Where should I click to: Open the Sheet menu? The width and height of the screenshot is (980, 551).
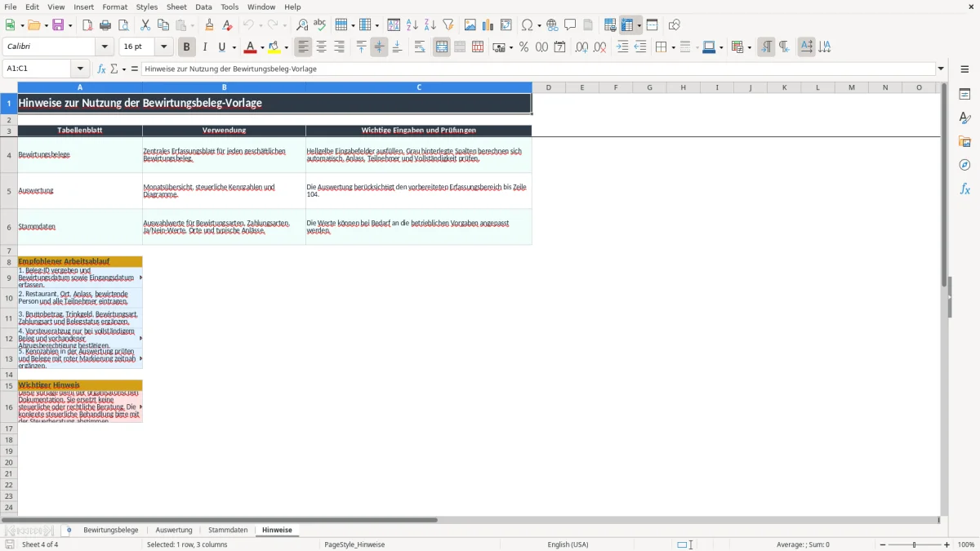(176, 7)
